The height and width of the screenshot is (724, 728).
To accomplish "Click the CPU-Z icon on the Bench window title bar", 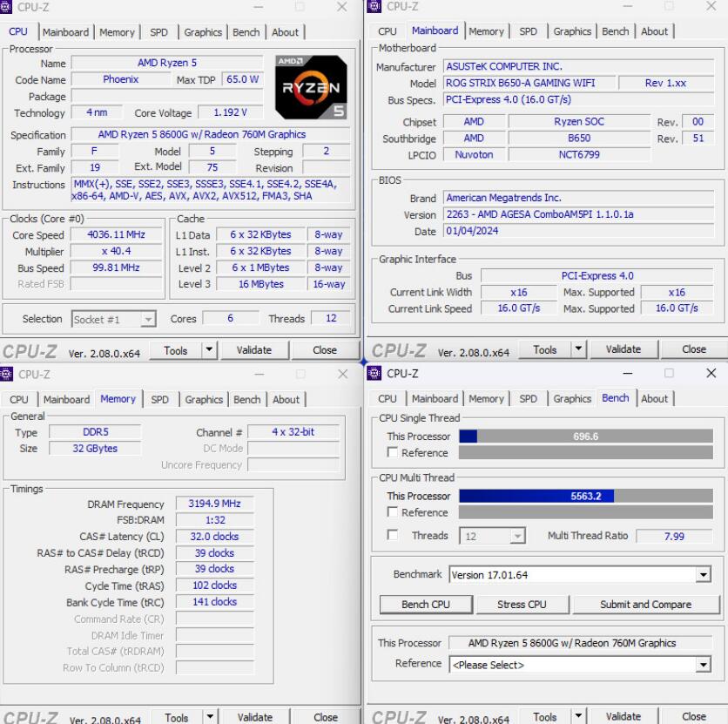I will [x=374, y=374].
